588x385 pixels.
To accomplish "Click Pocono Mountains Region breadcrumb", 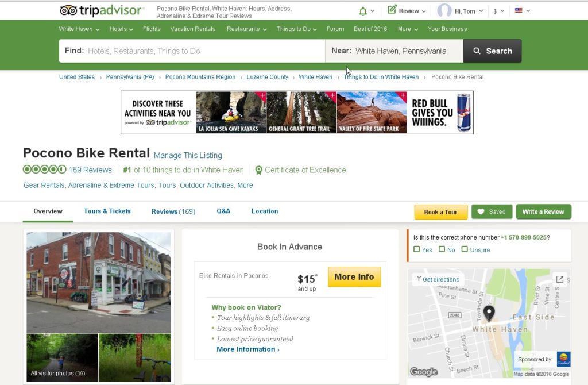I will click(x=200, y=77).
